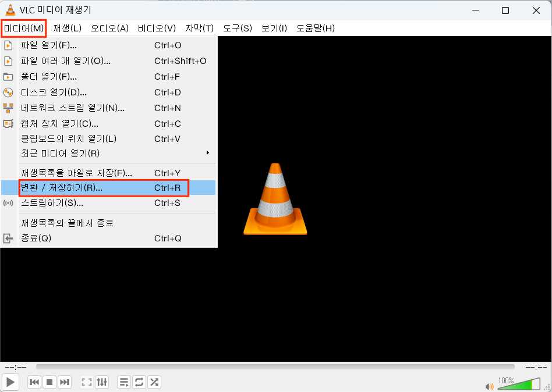The width and height of the screenshot is (552, 392).
Task: Click the Stop playback icon
Action: (x=49, y=382)
